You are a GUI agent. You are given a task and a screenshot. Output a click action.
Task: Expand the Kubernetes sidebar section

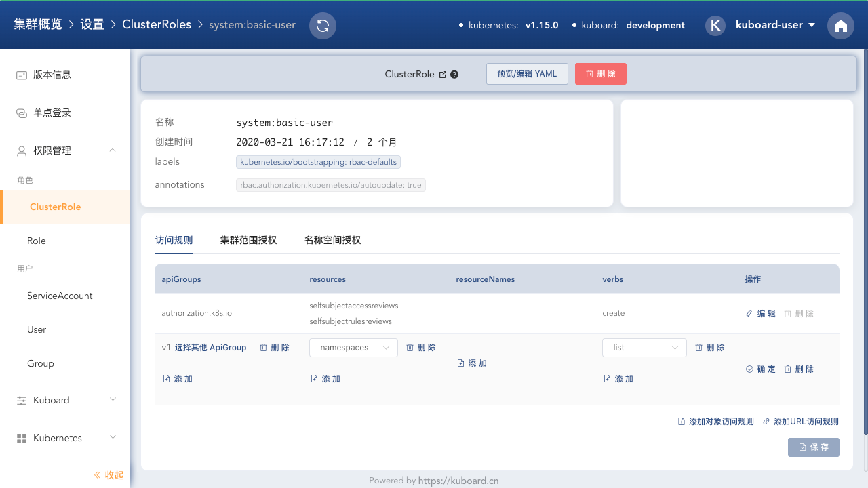tap(113, 438)
